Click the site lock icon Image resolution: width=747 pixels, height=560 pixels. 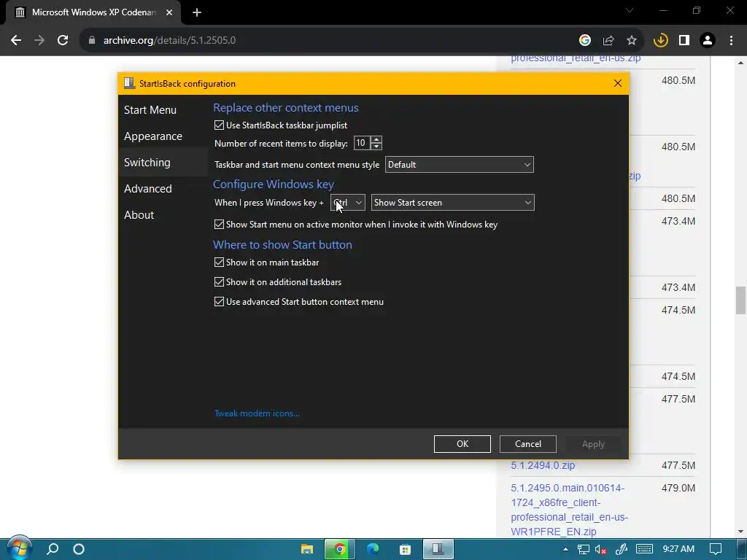[x=91, y=41]
